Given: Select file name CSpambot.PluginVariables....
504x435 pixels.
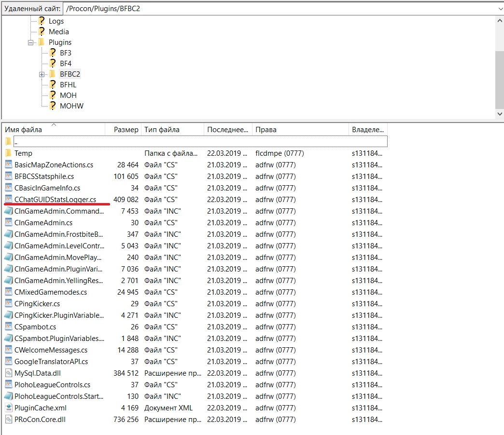Looking at the screenshot, I should coord(59,339).
